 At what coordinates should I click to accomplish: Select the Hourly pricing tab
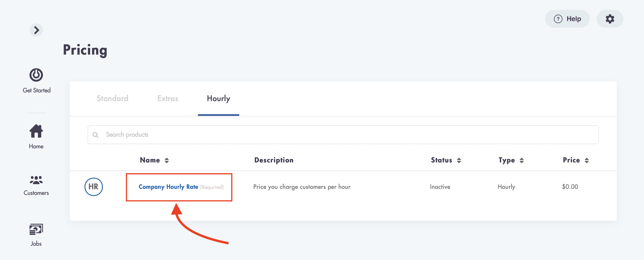pos(218,99)
